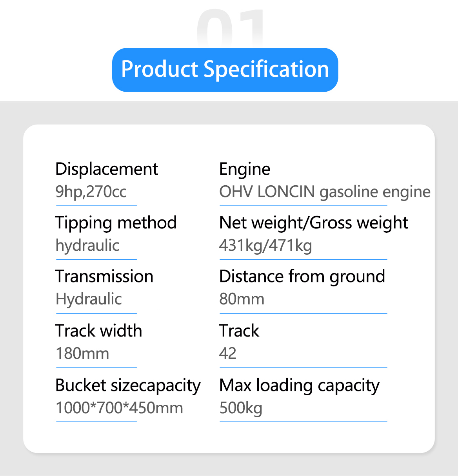The width and height of the screenshot is (458, 476).
Task: Click the 1000*700*450mm value
Action: [x=119, y=408]
